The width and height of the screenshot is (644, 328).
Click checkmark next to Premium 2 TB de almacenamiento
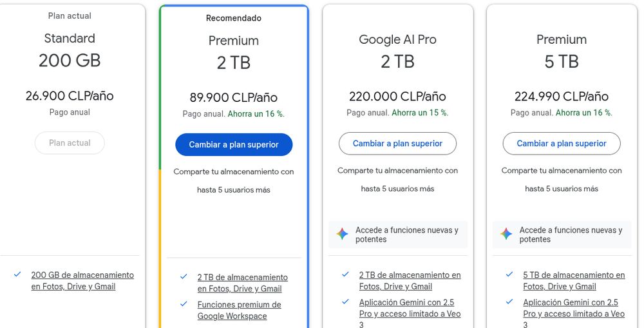(x=184, y=276)
